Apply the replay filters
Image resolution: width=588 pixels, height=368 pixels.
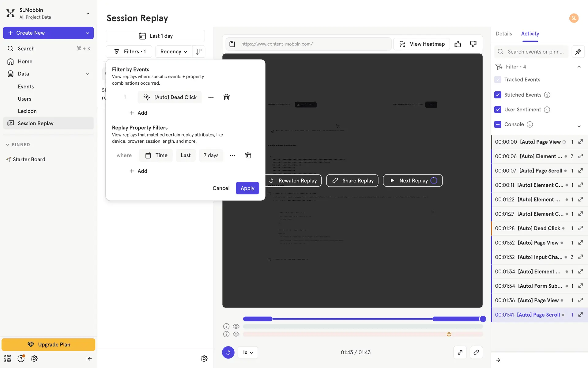[x=247, y=188]
